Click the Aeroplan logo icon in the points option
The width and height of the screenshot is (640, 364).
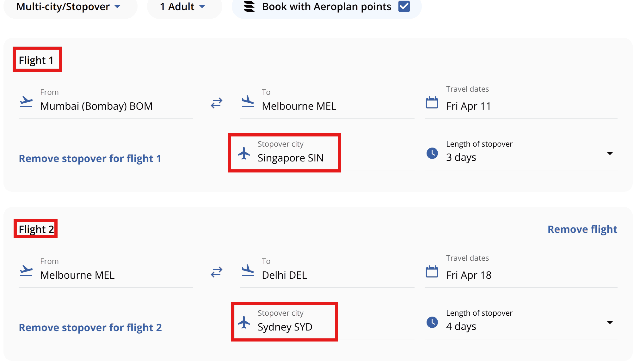click(x=249, y=7)
